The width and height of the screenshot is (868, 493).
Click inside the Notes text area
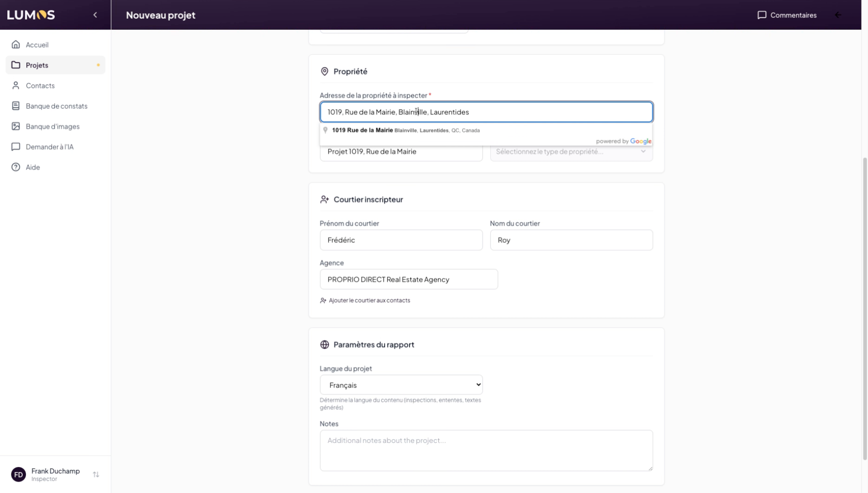(486, 450)
